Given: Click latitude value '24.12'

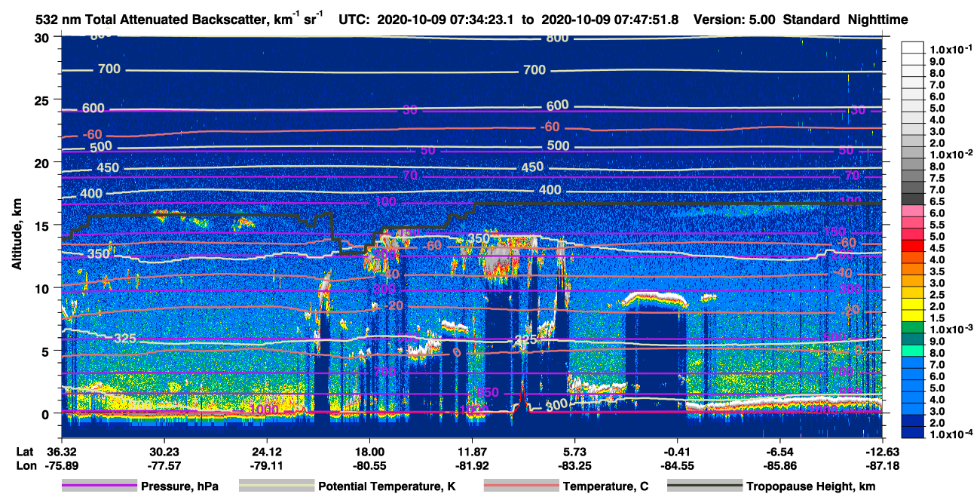Looking at the screenshot, I should [266, 452].
